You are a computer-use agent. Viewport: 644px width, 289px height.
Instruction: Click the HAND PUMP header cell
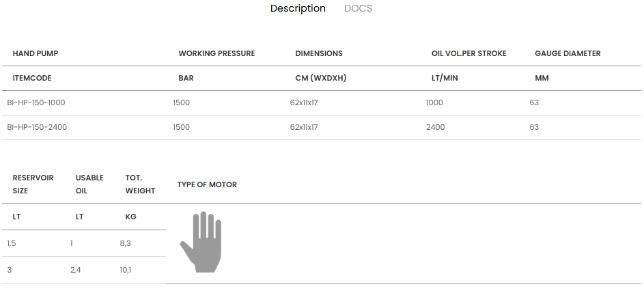click(x=36, y=53)
